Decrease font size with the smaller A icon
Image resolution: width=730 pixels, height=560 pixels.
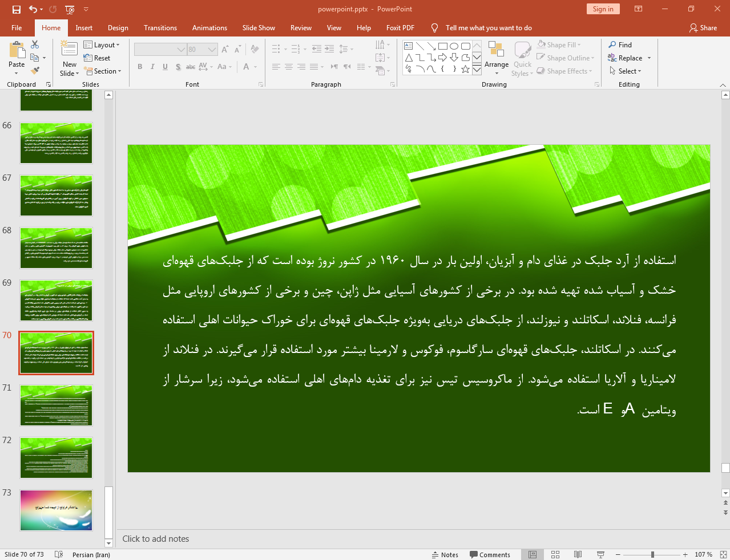point(238,50)
